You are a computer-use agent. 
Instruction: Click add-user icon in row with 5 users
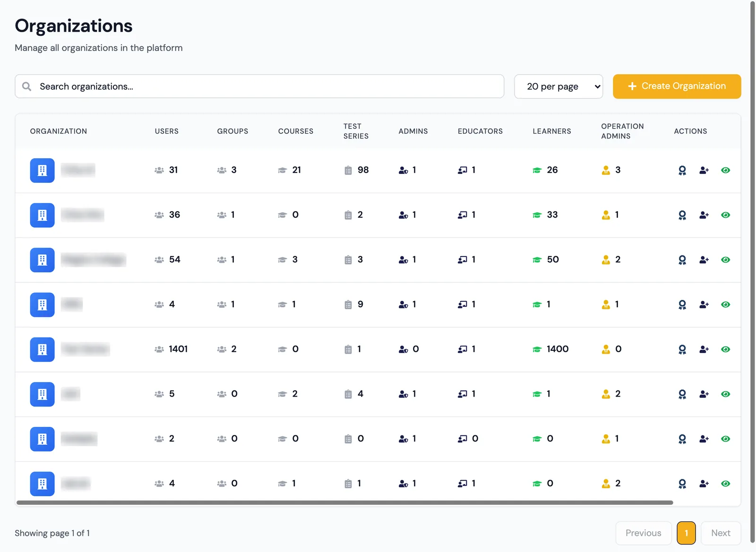(704, 394)
